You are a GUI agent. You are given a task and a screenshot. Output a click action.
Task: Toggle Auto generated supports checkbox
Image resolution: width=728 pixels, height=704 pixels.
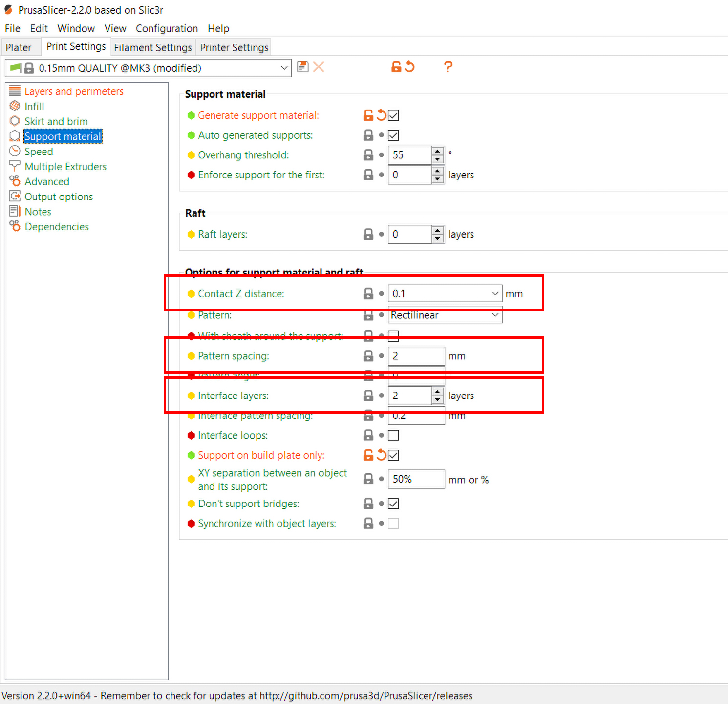(393, 135)
